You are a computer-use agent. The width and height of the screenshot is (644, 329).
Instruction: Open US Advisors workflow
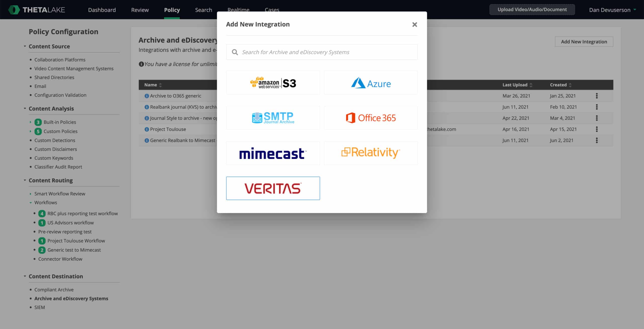pos(70,223)
